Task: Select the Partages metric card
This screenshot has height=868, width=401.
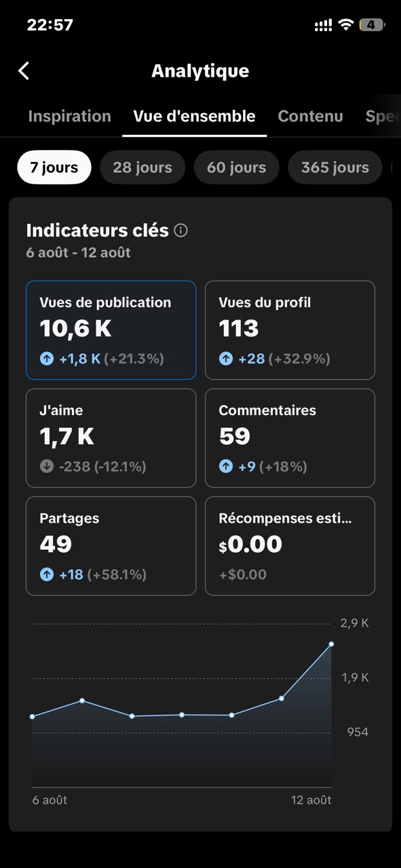Action: click(111, 546)
